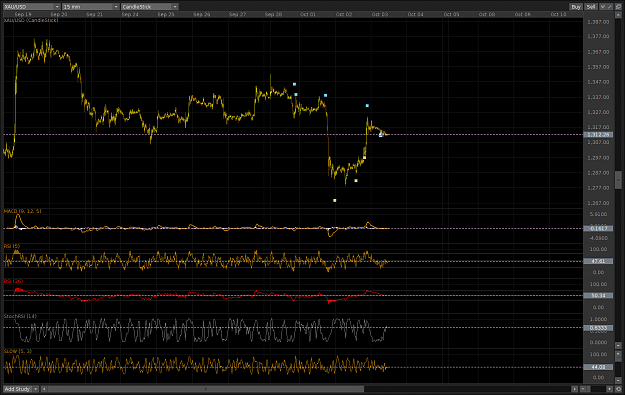Click the Sell button
Viewport: 625px width, 395px height.
(x=591, y=7)
